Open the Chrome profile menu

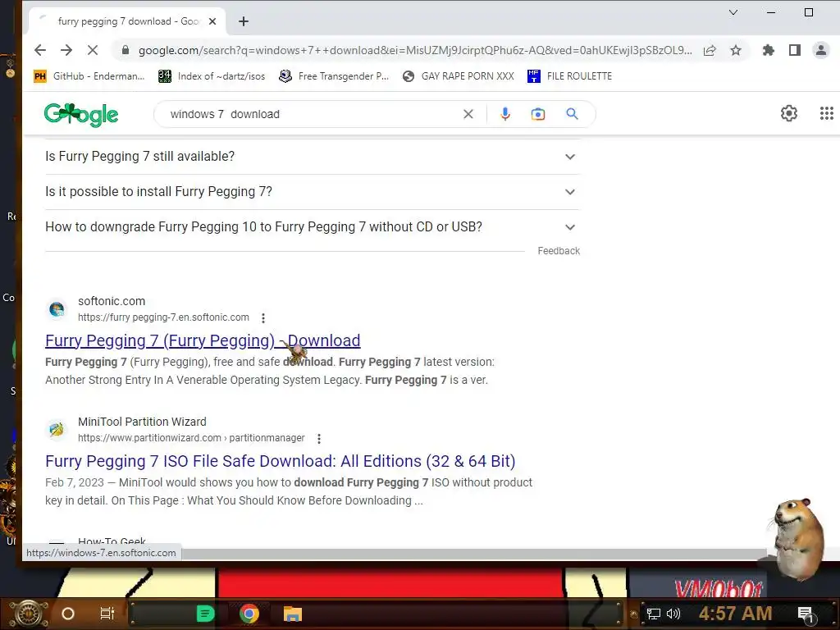click(x=820, y=50)
